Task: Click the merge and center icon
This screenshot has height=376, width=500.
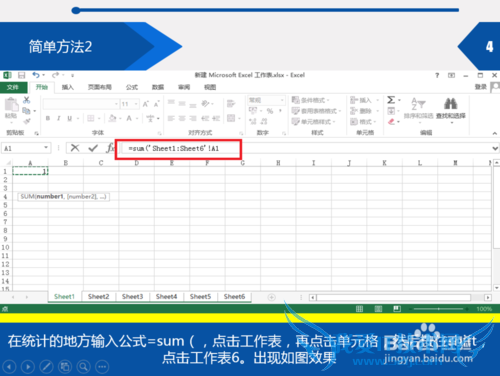Action: click(x=231, y=118)
